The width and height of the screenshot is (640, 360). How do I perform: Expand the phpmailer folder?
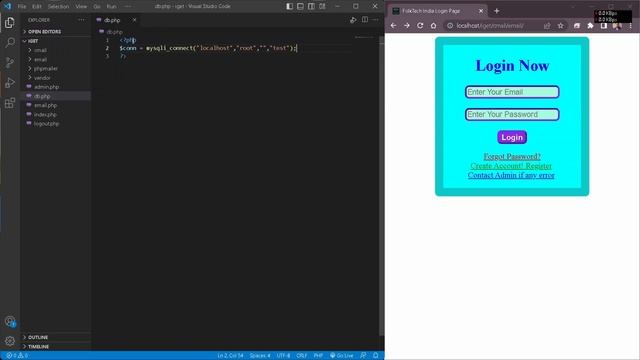[x=56, y=69]
